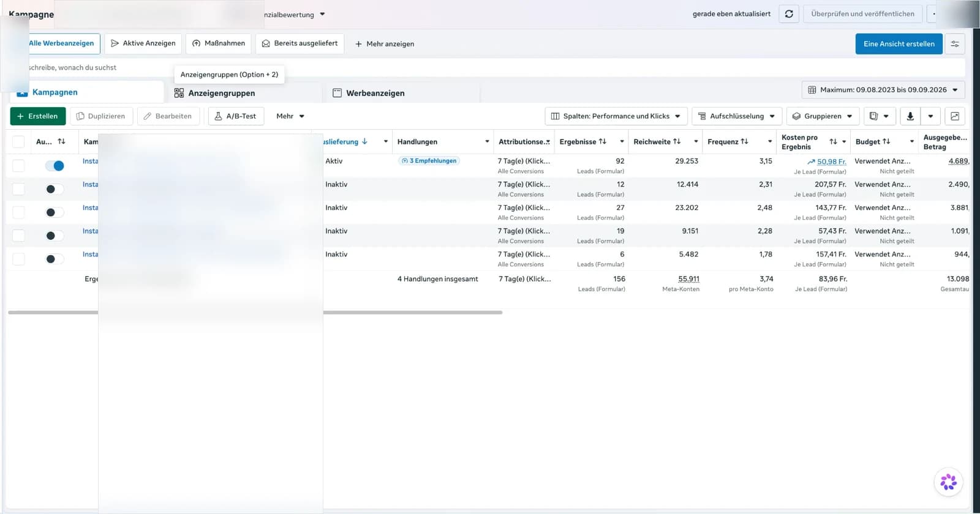Image resolution: width=980 pixels, height=514 pixels.
Task: Enable the campaign with reach 23.202
Action: point(55,212)
